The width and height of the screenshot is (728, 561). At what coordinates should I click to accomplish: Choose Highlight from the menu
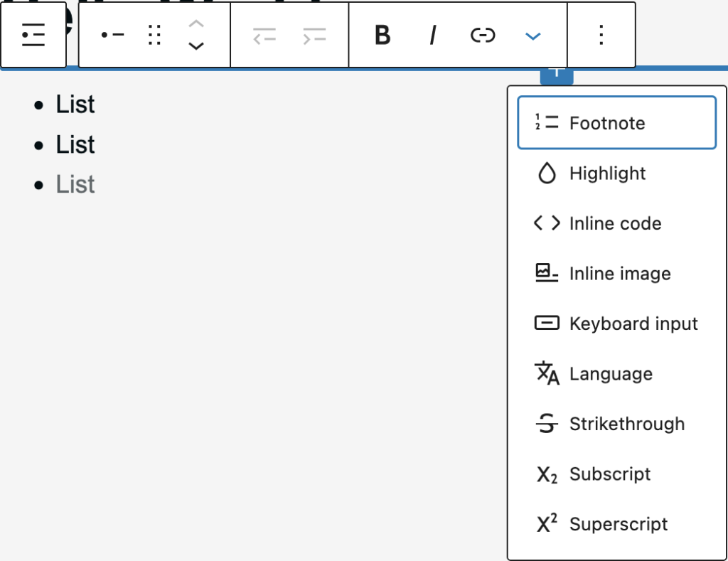coord(617,173)
